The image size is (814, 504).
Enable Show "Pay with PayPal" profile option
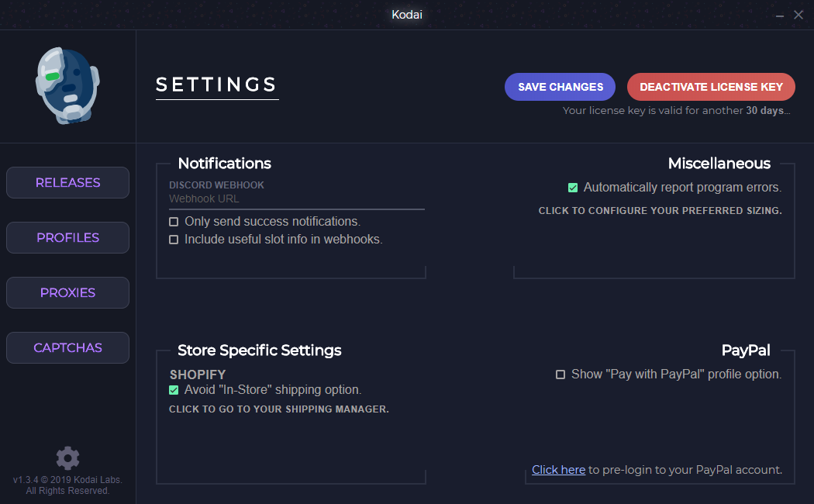point(560,375)
